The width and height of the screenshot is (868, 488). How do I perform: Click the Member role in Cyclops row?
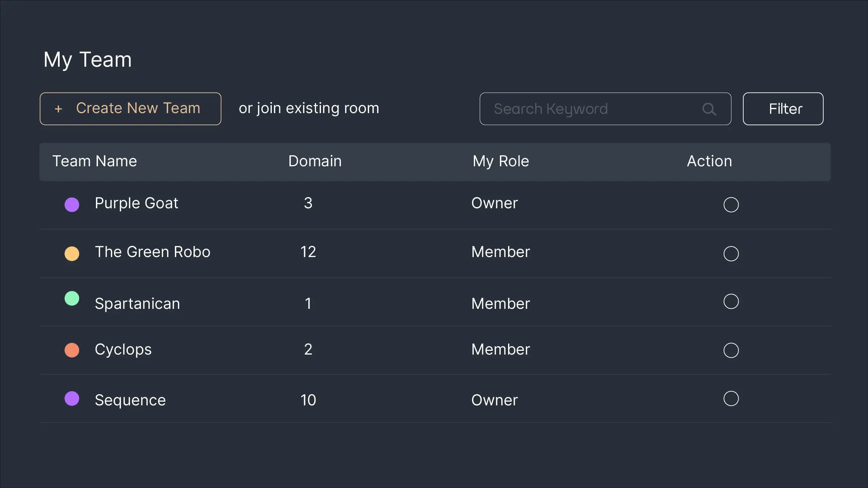(501, 349)
